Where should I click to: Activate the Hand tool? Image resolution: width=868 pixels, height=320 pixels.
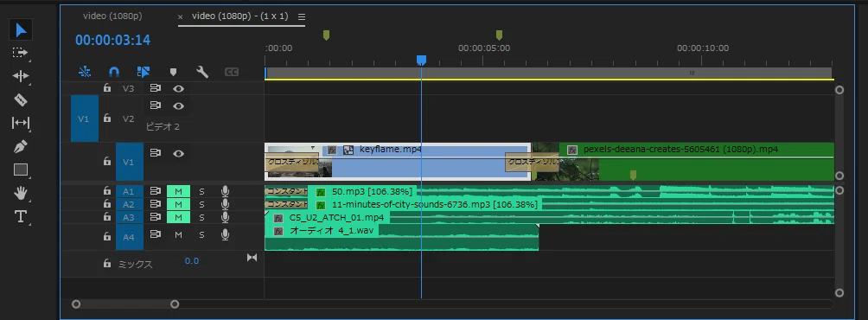[21, 193]
